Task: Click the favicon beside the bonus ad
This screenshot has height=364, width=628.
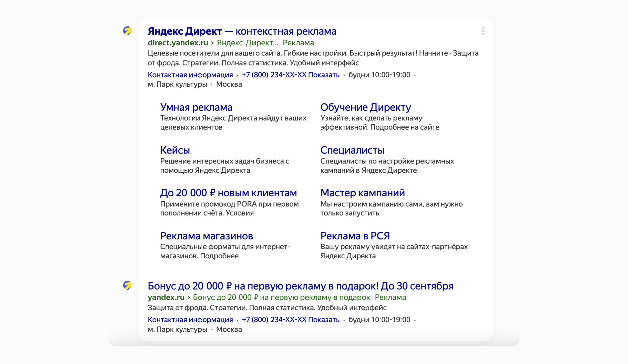Action: pos(127,285)
